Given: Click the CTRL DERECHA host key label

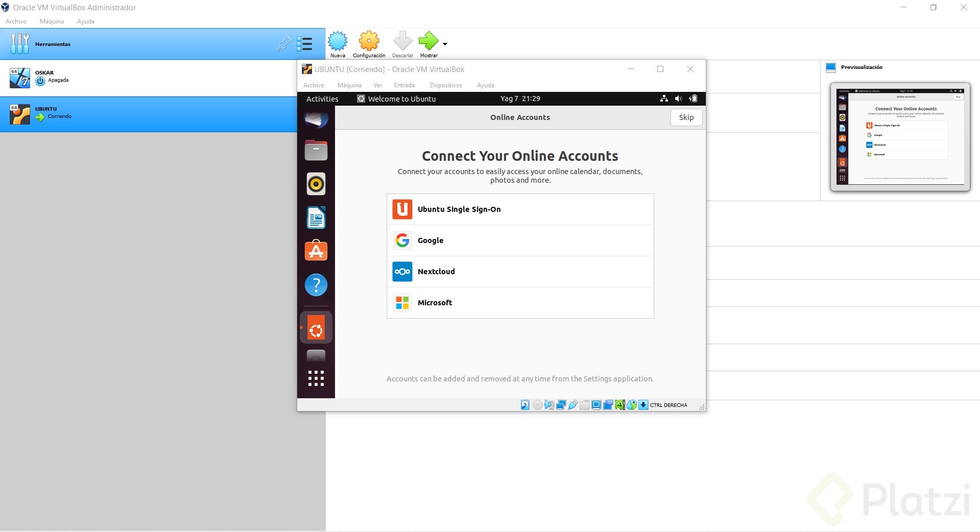Looking at the screenshot, I should point(668,405).
